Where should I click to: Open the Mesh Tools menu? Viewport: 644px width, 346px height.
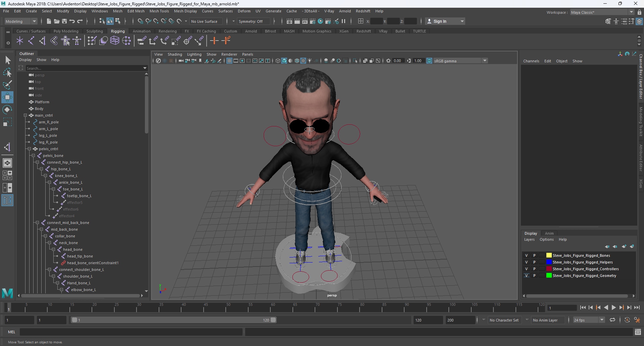(x=159, y=11)
